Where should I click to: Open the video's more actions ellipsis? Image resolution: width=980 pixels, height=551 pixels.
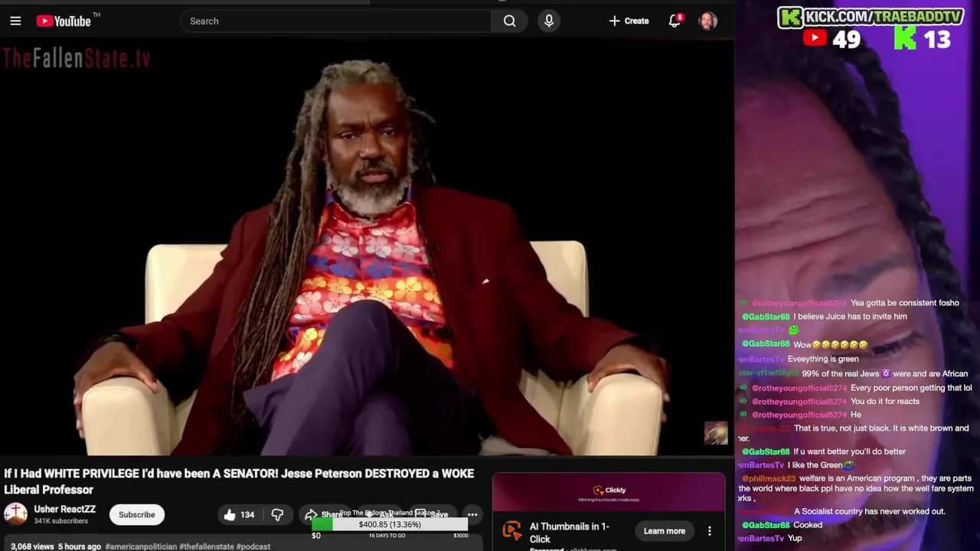tap(472, 515)
